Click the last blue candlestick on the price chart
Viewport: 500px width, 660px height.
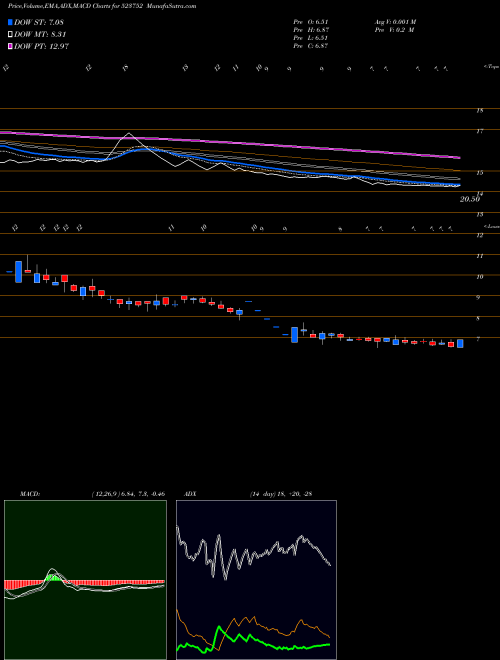click(x=460, y=343)
